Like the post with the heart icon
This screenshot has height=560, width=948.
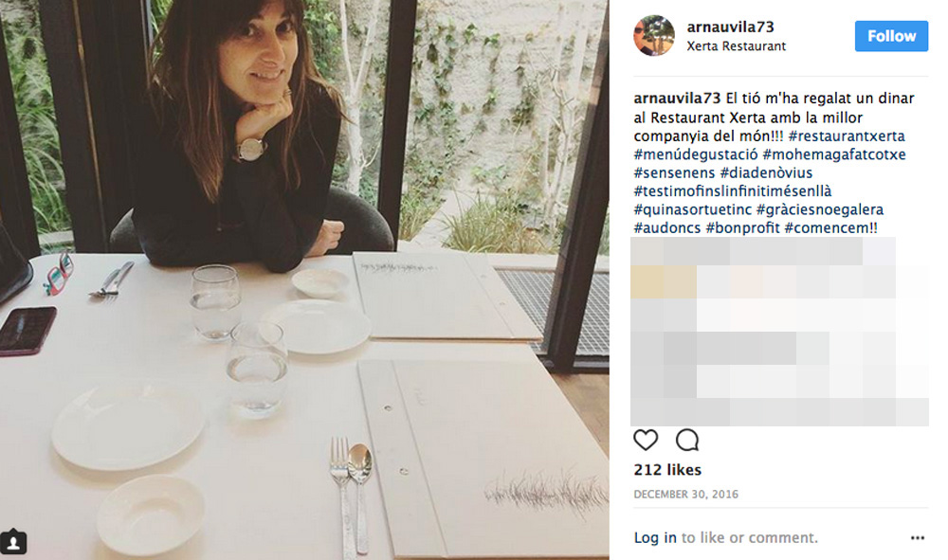[x=646, y=440]
